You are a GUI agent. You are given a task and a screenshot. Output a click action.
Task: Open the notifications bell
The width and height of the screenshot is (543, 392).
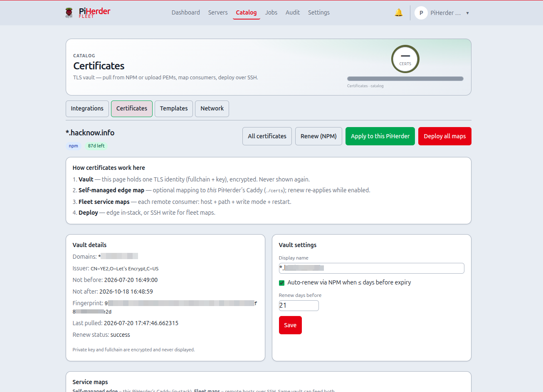click(399, 12)
